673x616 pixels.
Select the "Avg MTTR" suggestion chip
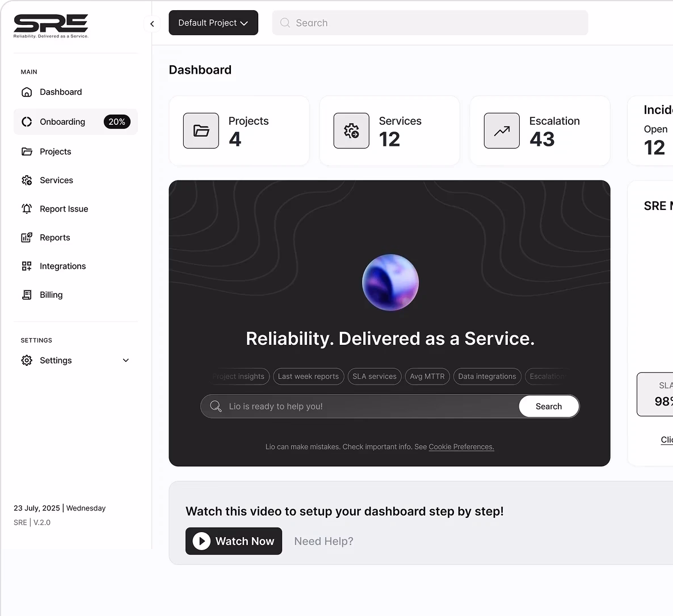point(427,377)
